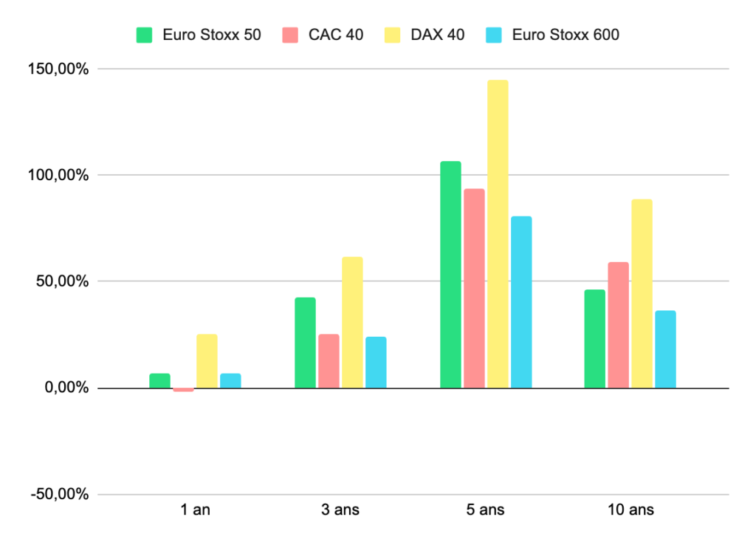Select the blue Euro Stoxx 600 bar for 5 ans
This screenshot has height=545, width=756.
[522, 302]
